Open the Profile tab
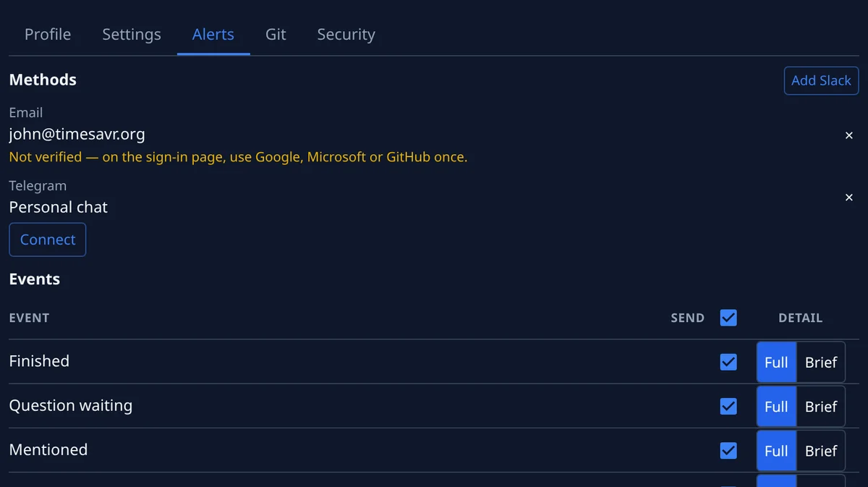Image resolution: width=868 pixels, height=487 pixels. [x=48, y=34]
